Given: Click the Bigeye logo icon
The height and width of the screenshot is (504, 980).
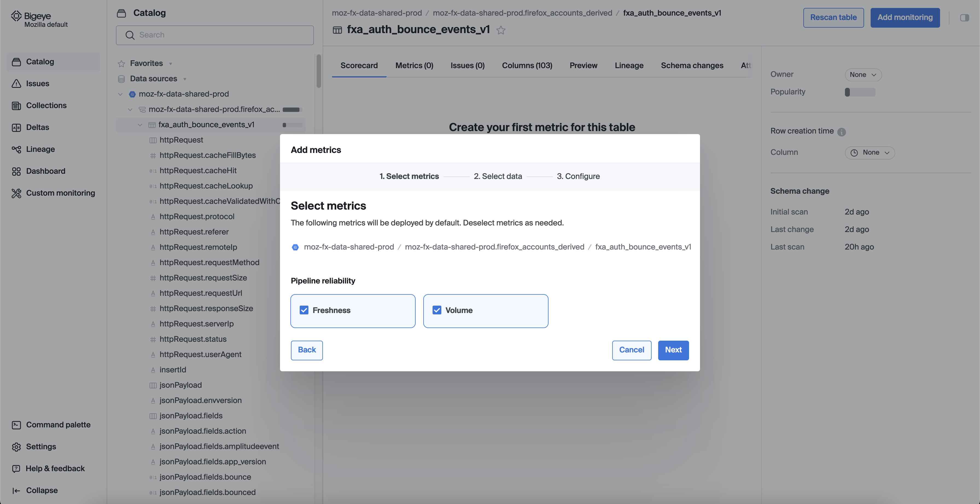Looking at the screenshot, I should point(16,16).
